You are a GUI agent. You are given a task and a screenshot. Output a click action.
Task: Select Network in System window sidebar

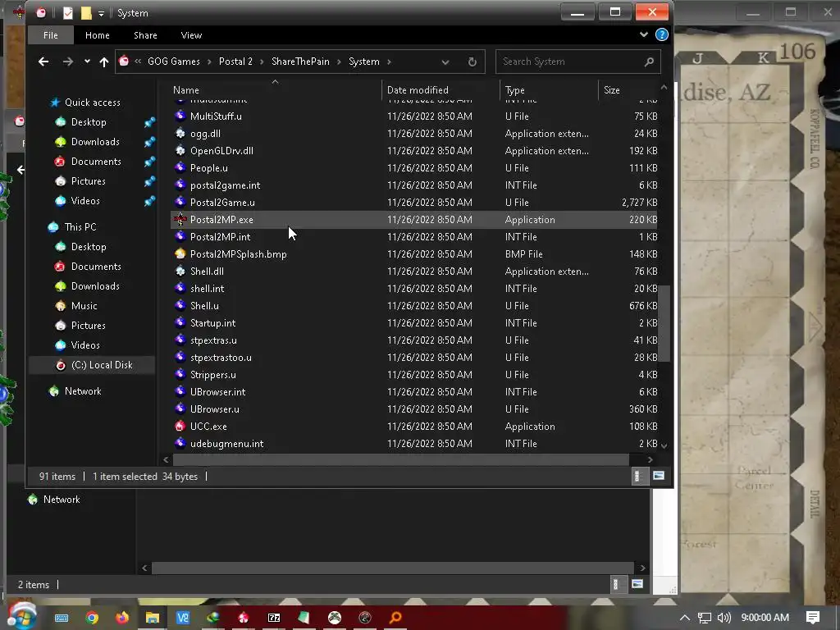[x=83, y=391]
